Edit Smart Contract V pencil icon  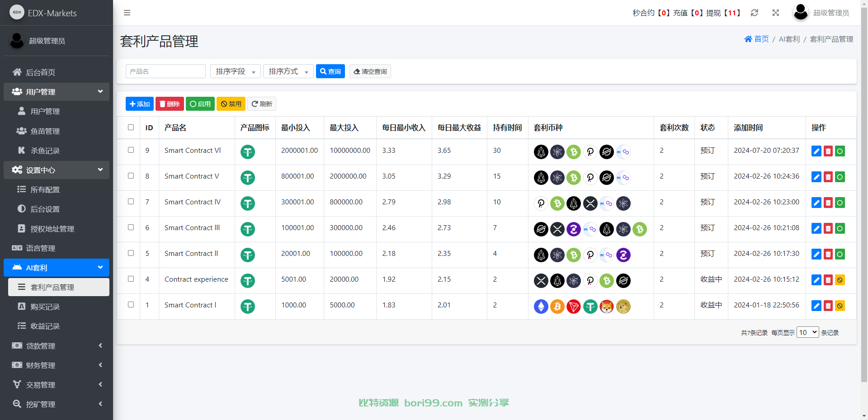(x=816, y=177)
